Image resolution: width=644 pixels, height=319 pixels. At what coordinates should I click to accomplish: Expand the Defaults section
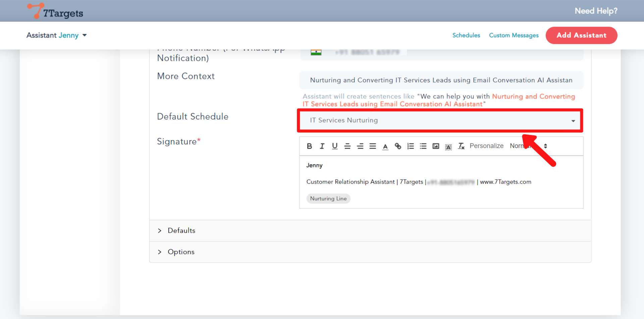(x=181, y=231)
